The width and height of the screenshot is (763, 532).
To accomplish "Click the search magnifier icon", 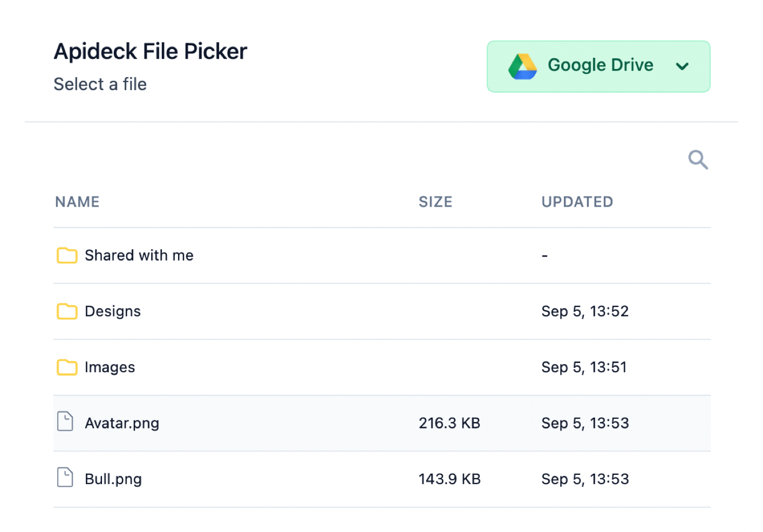I will point(698,160).
